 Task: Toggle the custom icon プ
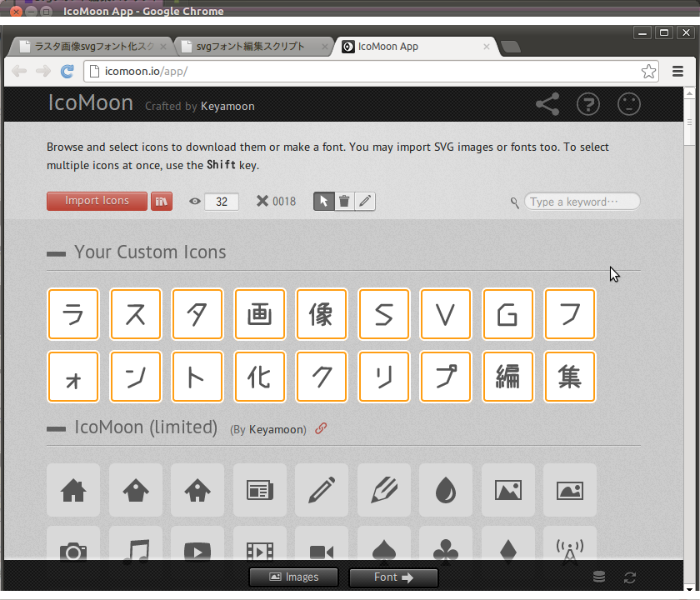[x=446, y=377]
